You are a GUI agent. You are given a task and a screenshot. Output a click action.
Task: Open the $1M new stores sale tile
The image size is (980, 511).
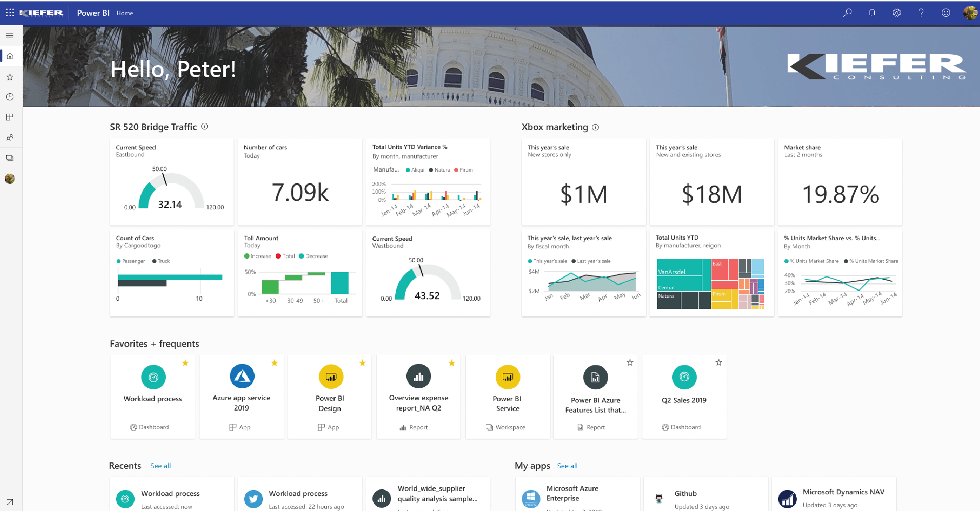[584, 182]
